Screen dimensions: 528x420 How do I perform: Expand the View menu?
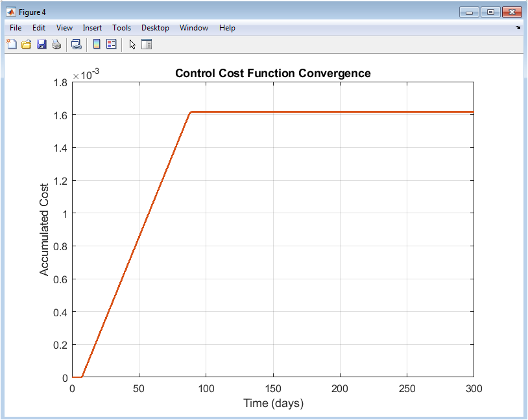pyautogui.click(x=64, y=28)
